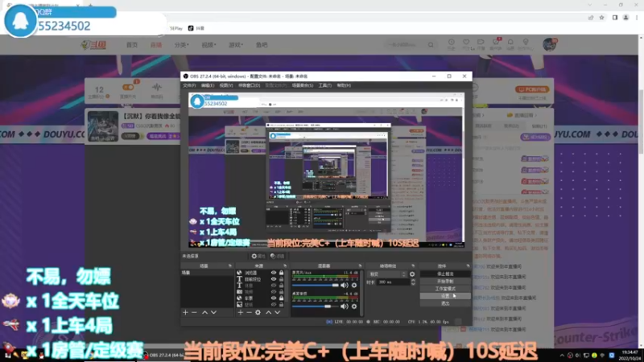The image size is (644, 362).
Task: Toggle visibility of first browser source
Action: tap(274, 273)
